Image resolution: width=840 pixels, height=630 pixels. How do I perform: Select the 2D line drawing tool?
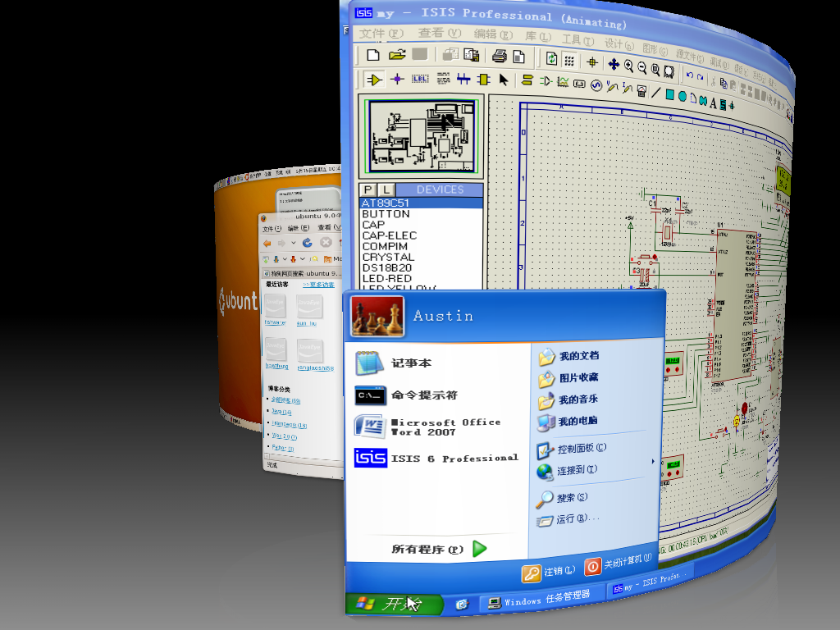coord(655,93)
